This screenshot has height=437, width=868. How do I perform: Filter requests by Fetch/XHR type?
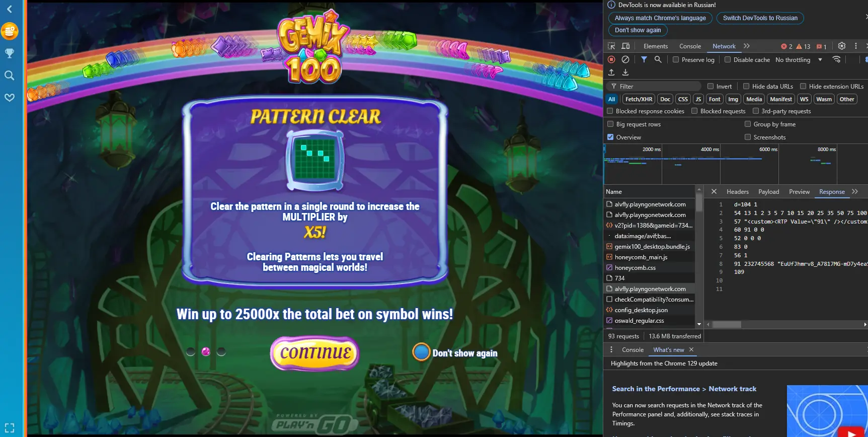[x=639, y=99]
